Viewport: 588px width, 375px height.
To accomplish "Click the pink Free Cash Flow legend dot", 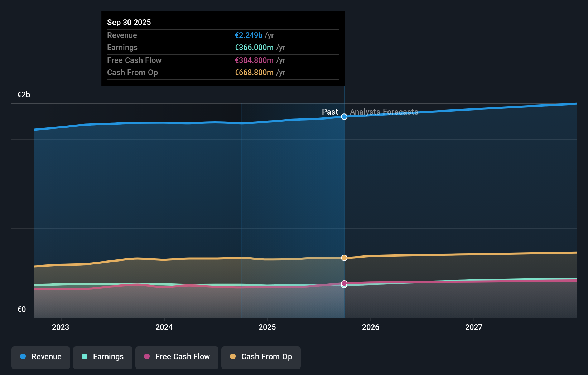I will tap(146, 357).
